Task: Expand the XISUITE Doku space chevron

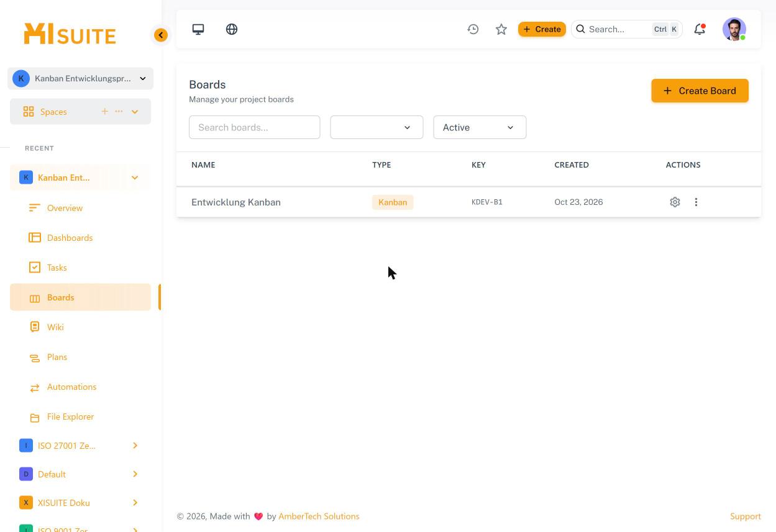Action: [x=135, y=503]
